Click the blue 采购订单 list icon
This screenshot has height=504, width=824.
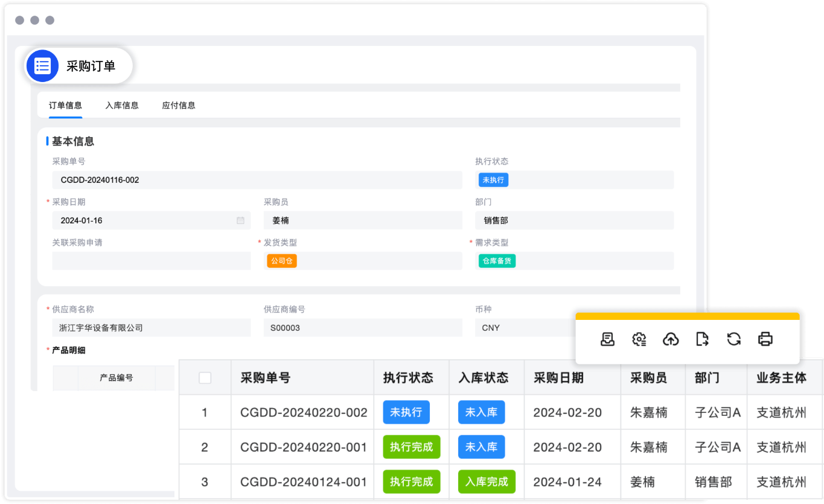43,66
